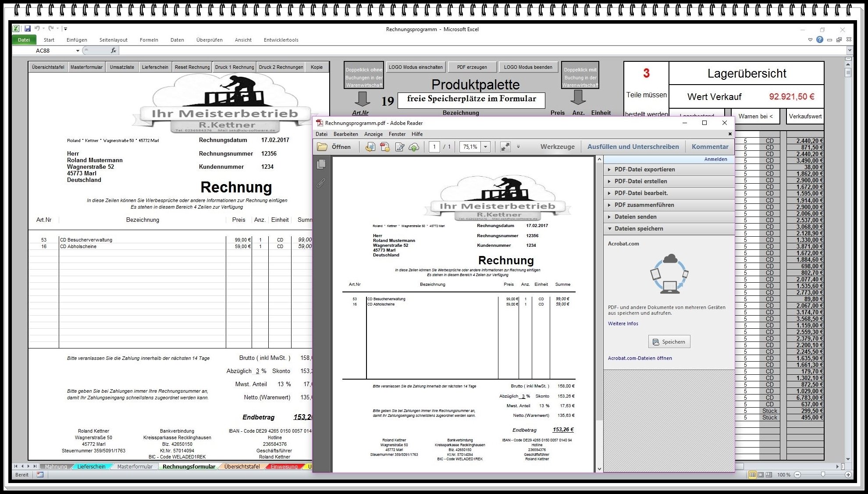Toggle full-screen read mode arrows icon
Image resolution: width=868 pixels, height=494 pixels.
(x=505, y=147)
